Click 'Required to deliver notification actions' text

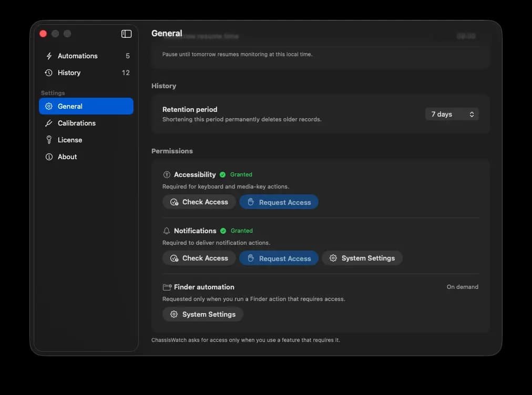(x=216, y=243)
